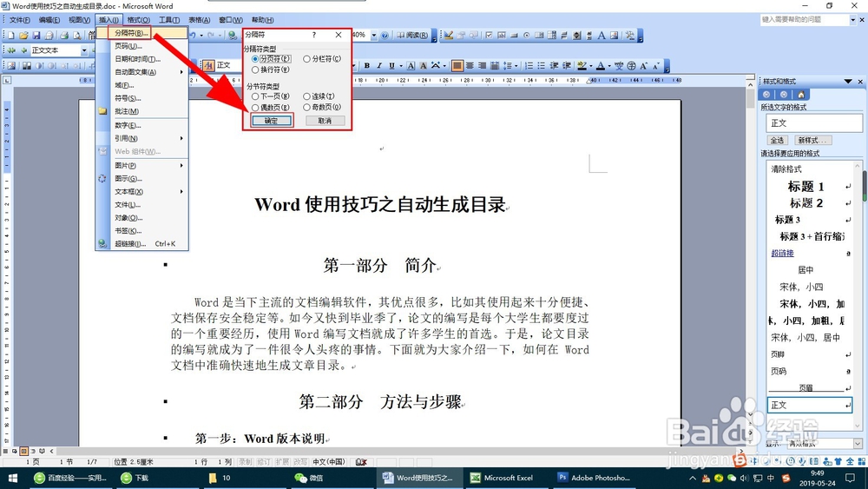868x489 pixels.
Task: Open the font color dropdown arrow
Action: (609, 65)
